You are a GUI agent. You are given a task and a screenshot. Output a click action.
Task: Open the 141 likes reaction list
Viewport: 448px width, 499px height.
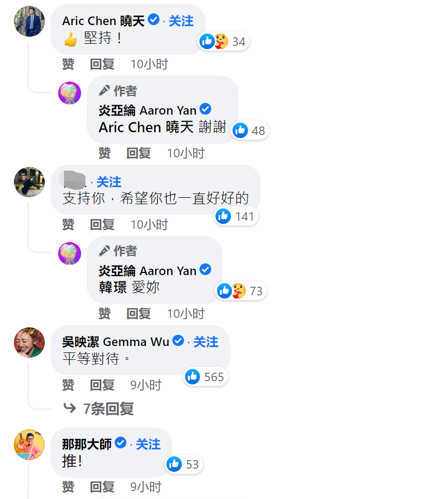coord(236,216)
